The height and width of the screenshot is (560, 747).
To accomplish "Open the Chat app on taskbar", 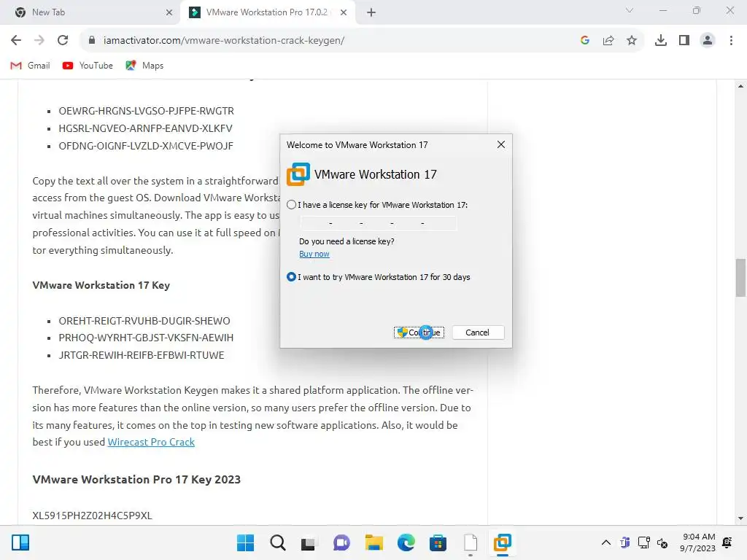I will (341, 542).
